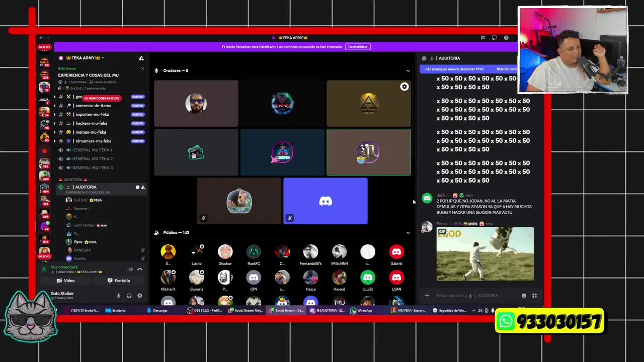644x362 pixels.
Task: Open the help question mark icon
Action: click(506, 38)
